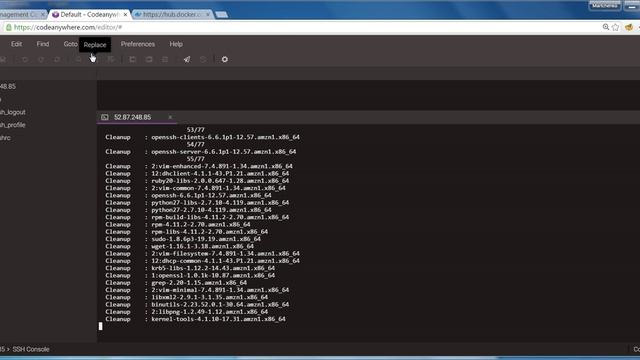This screenshot has width=640, height=360.
Task: Click SSH Console in the status bar
Action: tap(31, 349)
